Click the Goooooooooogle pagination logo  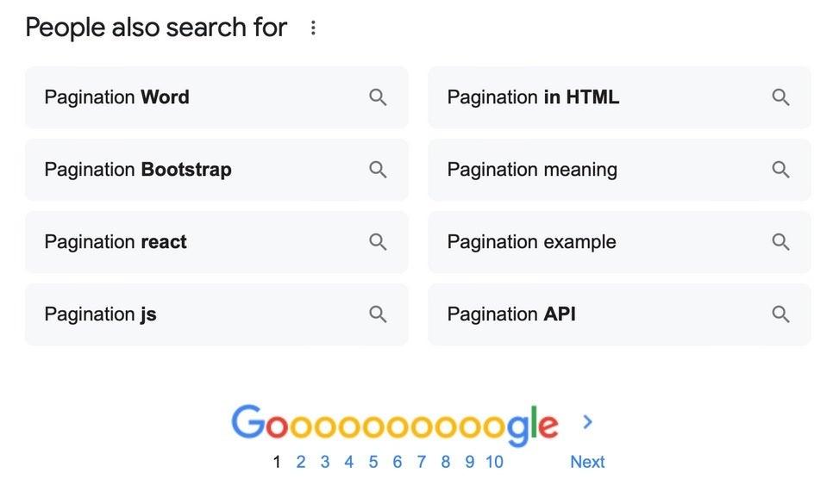click(x=395, y=424)
